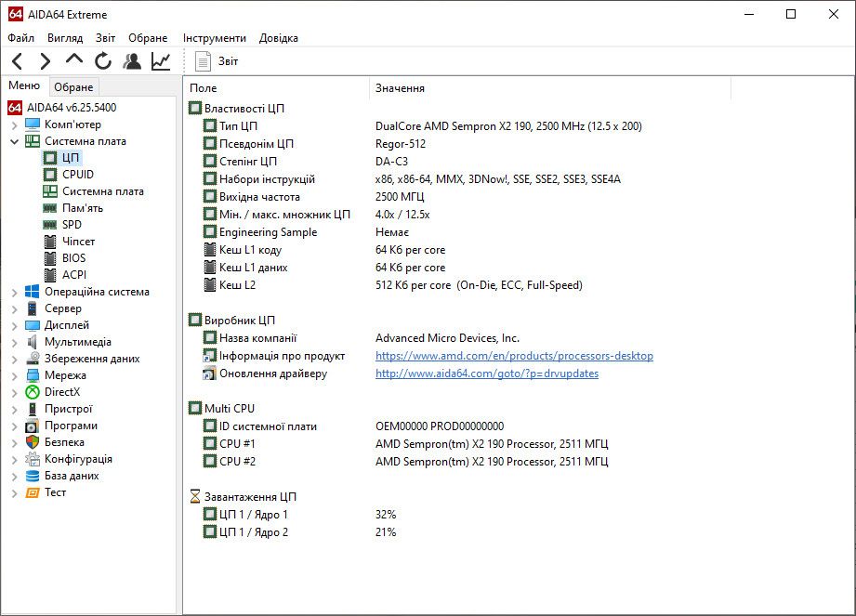Open the Звіт menu in menu bar

(x=105, y=38)
